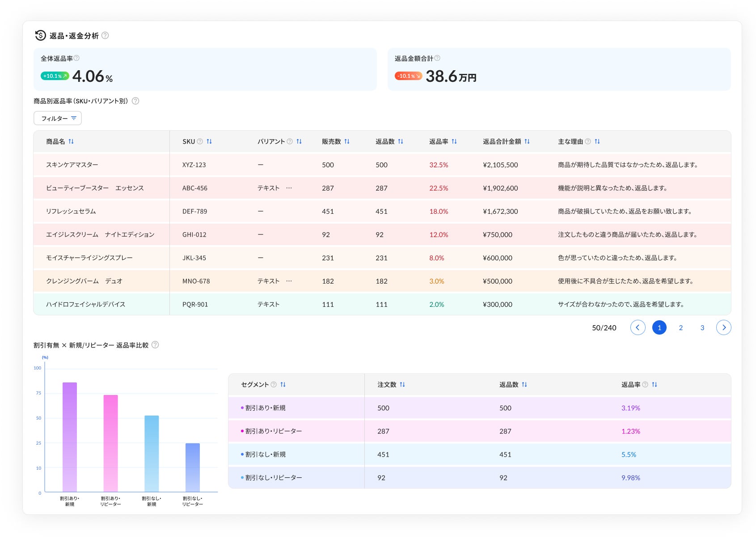Go to page 2
Viewport: 756px width, 539px height.
click(681, 328)
